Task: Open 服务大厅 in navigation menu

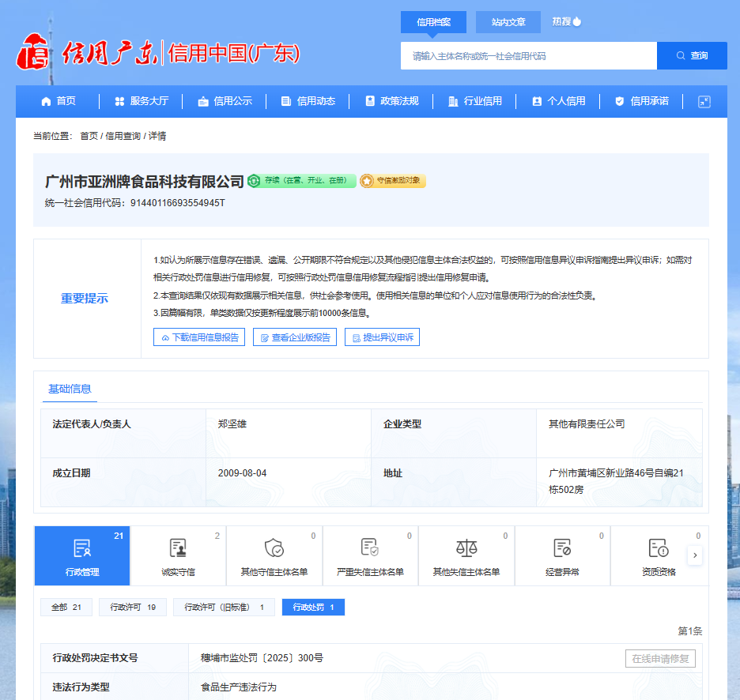Action: point(142,101)
